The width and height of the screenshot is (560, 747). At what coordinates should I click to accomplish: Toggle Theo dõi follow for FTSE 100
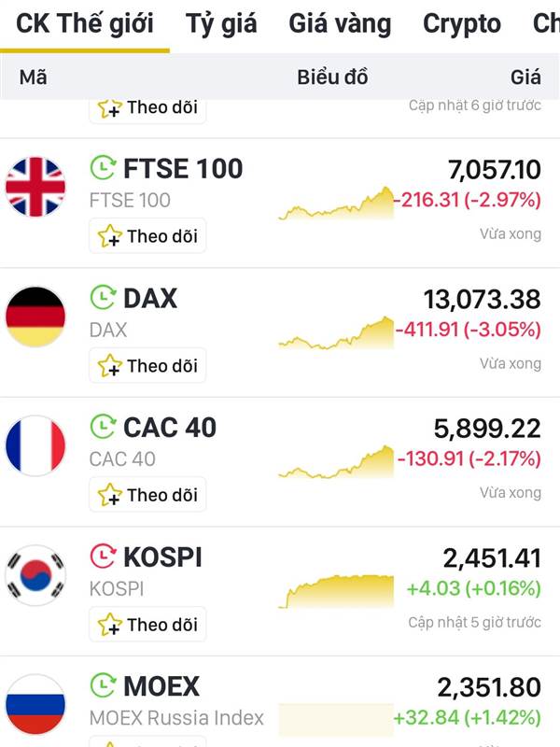pos(147,236)
